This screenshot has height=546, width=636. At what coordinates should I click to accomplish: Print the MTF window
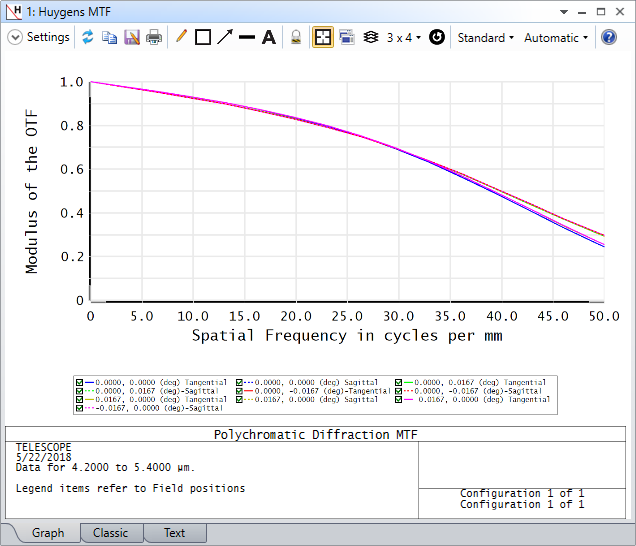[x=154, y=38]
